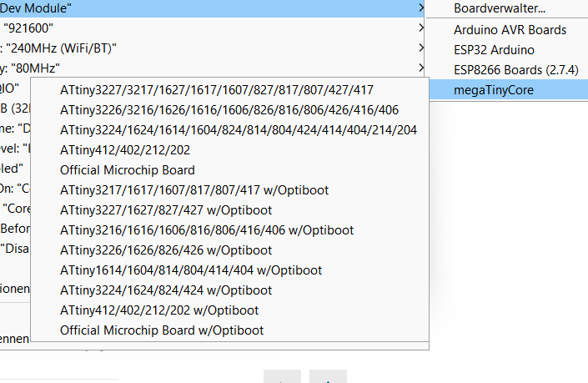
Task: Click the "80MHz" menu row
Action: click(x=212, y=68)
